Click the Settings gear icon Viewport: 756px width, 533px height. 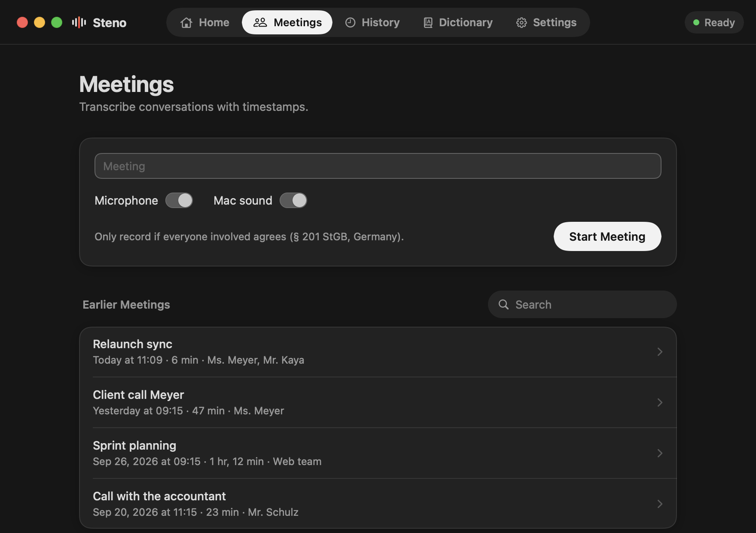click(x=521, y=22)
